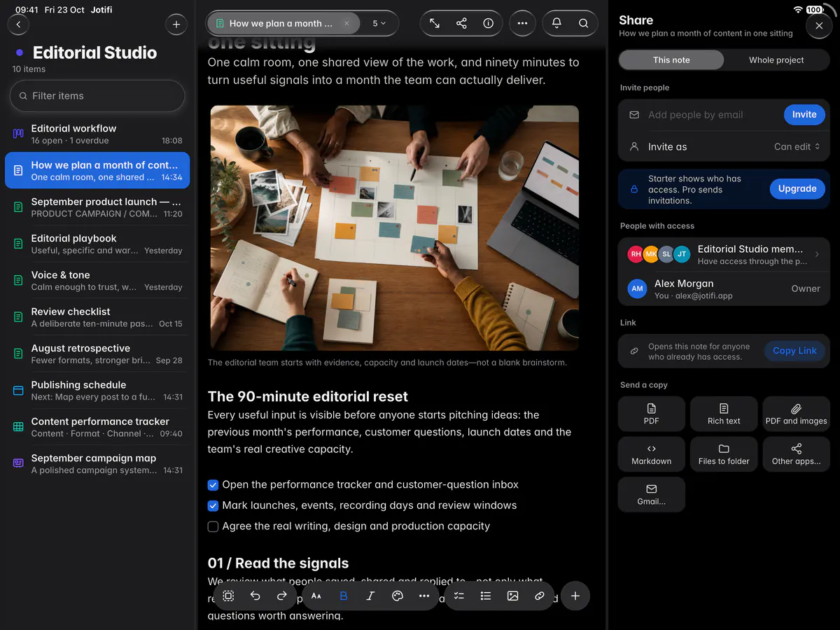Click the round plus insert button
This screenshot has width=840, height=630.
point(575,596)
